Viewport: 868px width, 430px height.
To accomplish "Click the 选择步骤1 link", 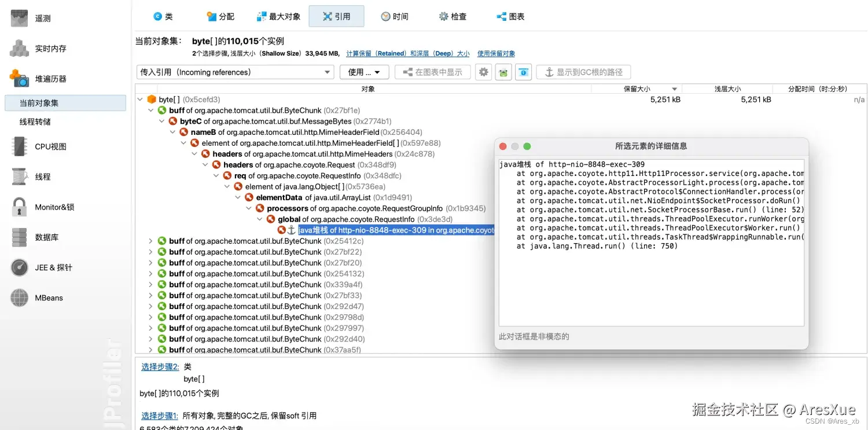I will point(160,416).
